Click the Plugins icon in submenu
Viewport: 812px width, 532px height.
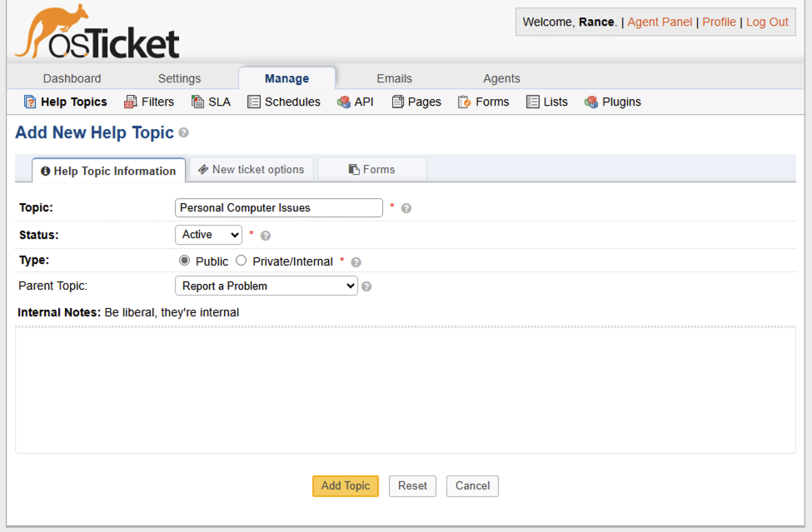[590, 102]
